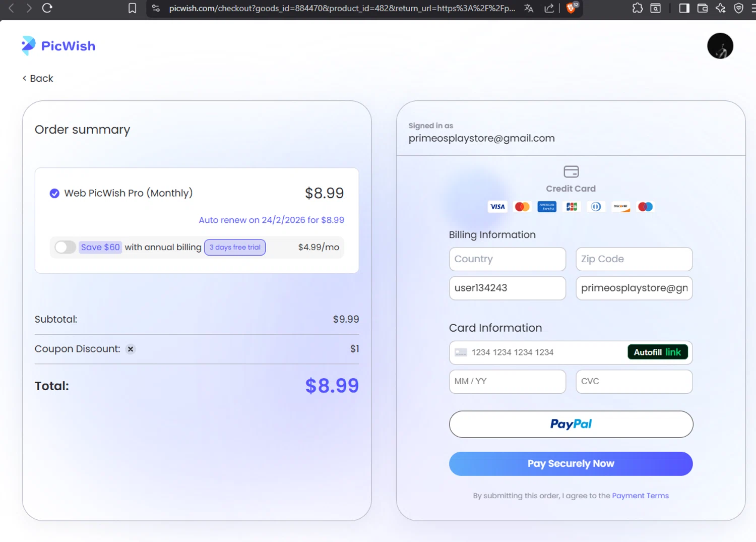The image size is (756, 542).
Task: Focus the CVC field
Action: click(634, 381)
